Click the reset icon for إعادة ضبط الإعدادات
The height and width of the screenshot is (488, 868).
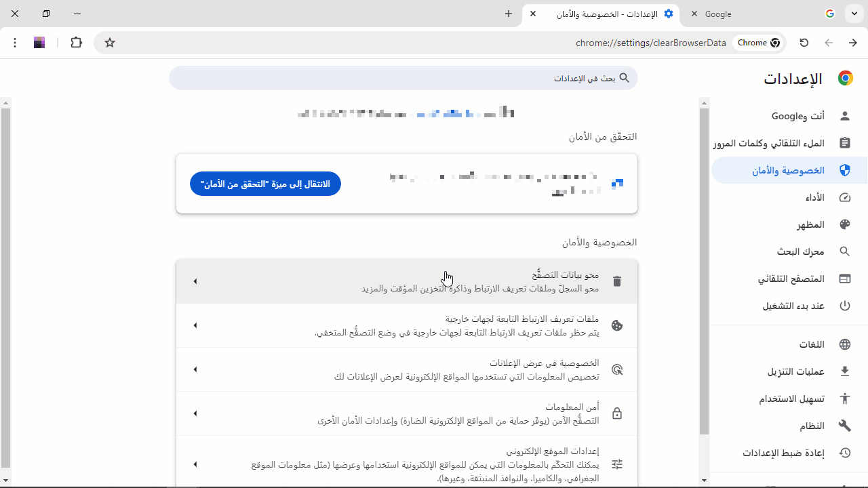tap(845, 453)
